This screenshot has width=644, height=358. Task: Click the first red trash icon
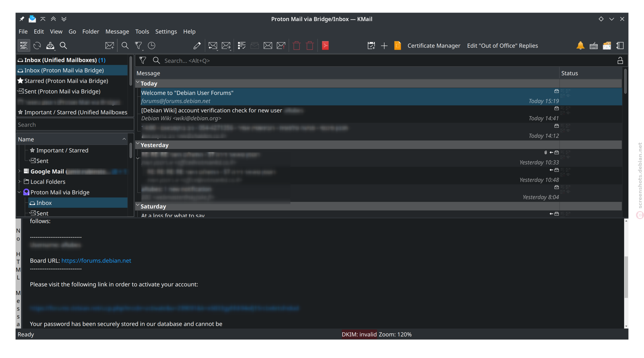coord(297,46)
